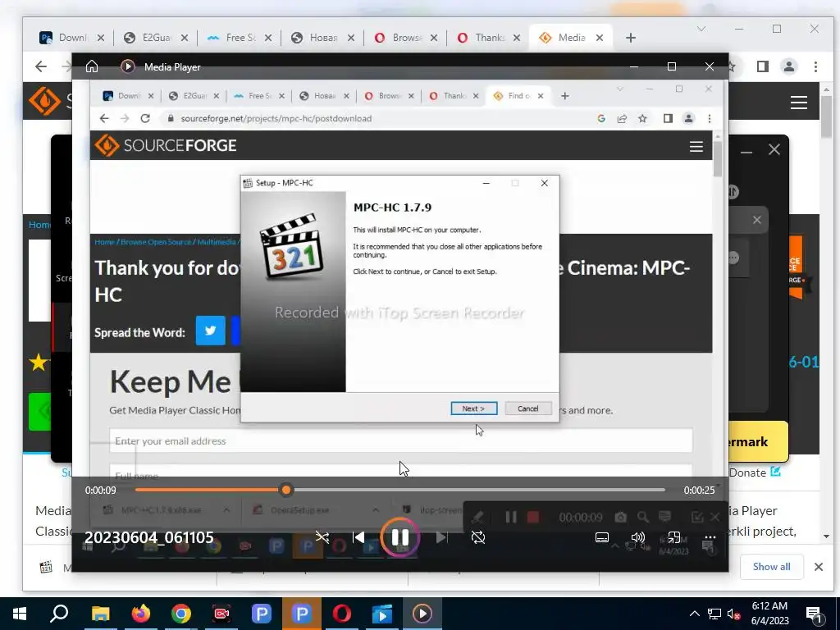Viewport: 840px width, 630px height.
Task: Open Chrome three-dot menu
Action: [815, 66]
